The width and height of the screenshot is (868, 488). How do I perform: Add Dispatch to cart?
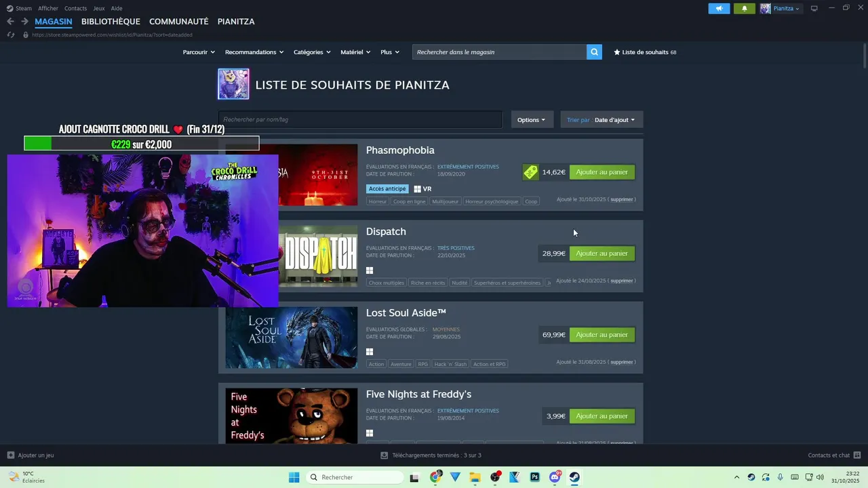click(x=602, y=253)
